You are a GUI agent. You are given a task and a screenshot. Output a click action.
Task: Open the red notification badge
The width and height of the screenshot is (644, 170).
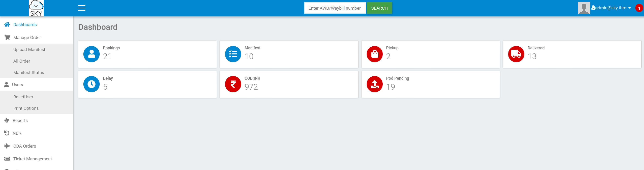639,8
